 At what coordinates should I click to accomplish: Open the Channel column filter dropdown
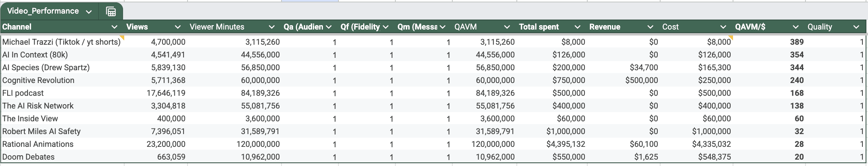click(x=114, y=27)
